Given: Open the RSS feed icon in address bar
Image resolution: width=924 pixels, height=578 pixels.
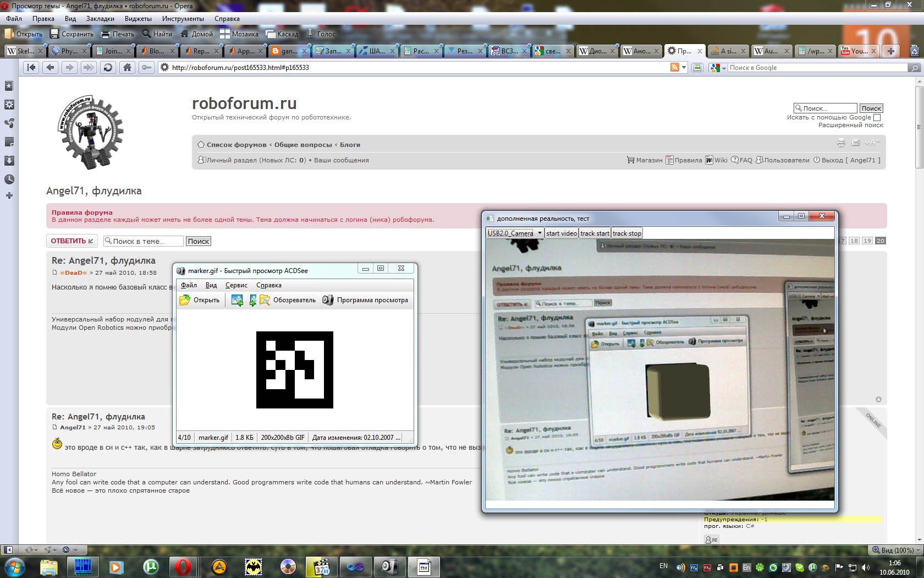Looking at the screenshot, I should point(674,67).
